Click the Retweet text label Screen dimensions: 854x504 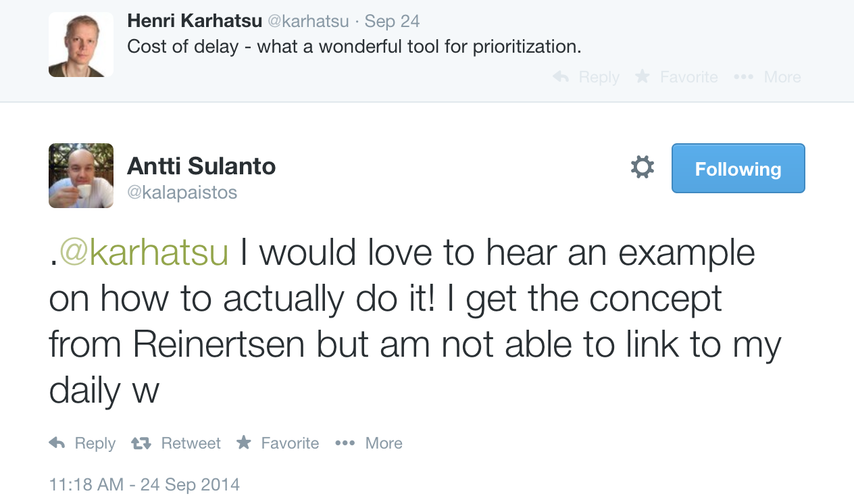[191, 443]
